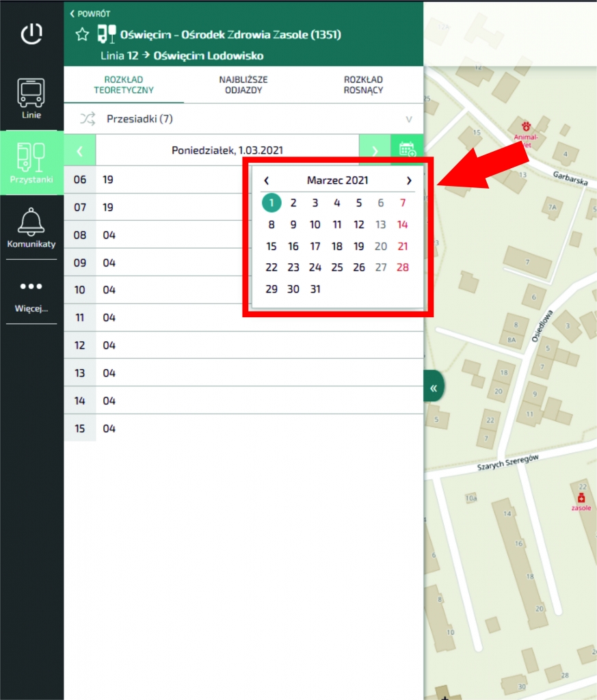Go to previous month in calendar
Viewport: 597px width, 700px height.
tap(267, 180)
